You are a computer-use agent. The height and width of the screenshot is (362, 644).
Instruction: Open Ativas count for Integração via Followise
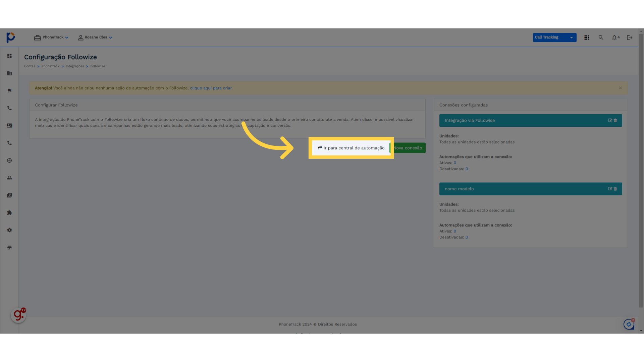click(455, 163)
